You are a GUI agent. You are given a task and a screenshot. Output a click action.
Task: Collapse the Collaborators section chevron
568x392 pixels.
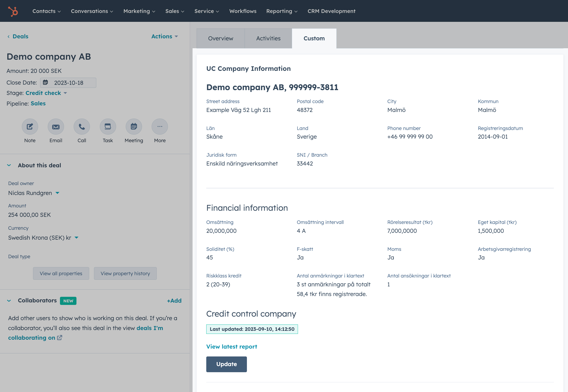9,301
